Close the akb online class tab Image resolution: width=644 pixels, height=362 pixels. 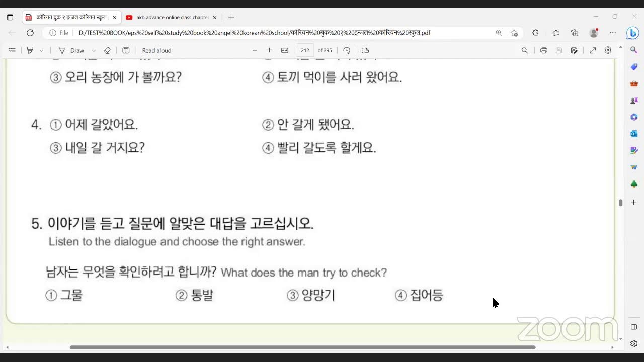[215, 17]
